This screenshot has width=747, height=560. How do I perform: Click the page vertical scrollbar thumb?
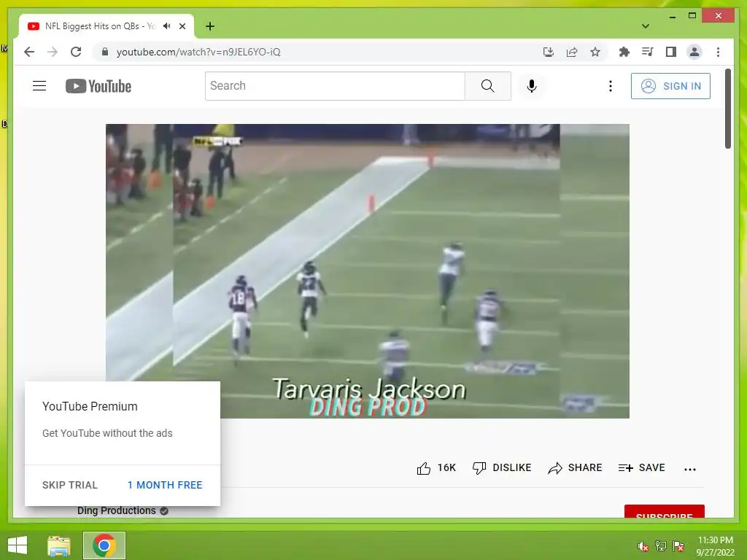coord(728,109)
